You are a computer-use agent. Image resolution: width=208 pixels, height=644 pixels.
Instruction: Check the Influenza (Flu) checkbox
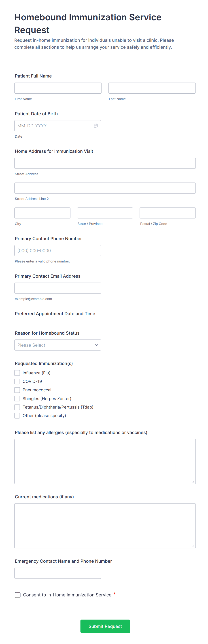click(17, 373)
